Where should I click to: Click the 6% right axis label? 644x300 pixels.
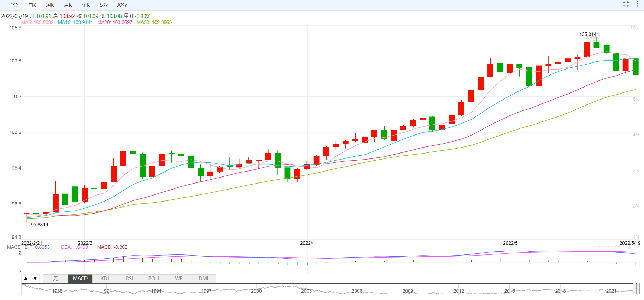(636, 99)
